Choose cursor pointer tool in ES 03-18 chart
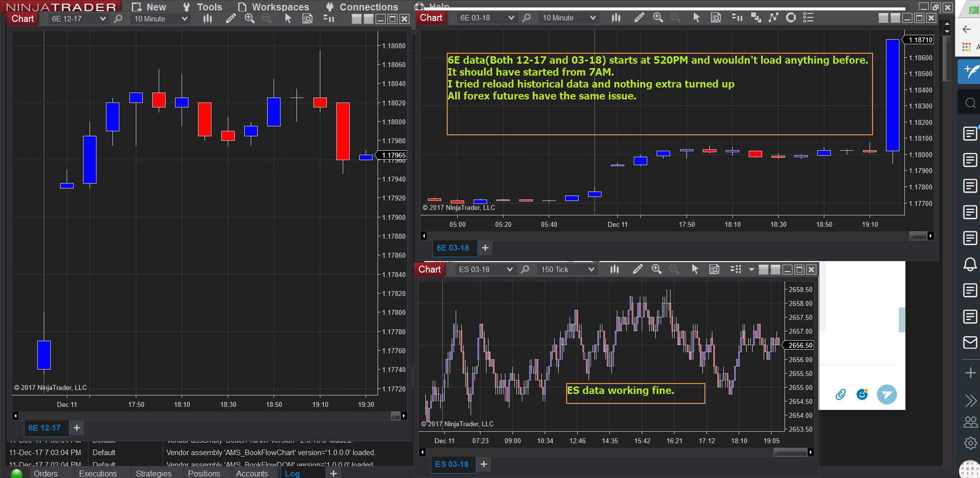Viewport: 980px width, 478px height. [x=695, y=270]
